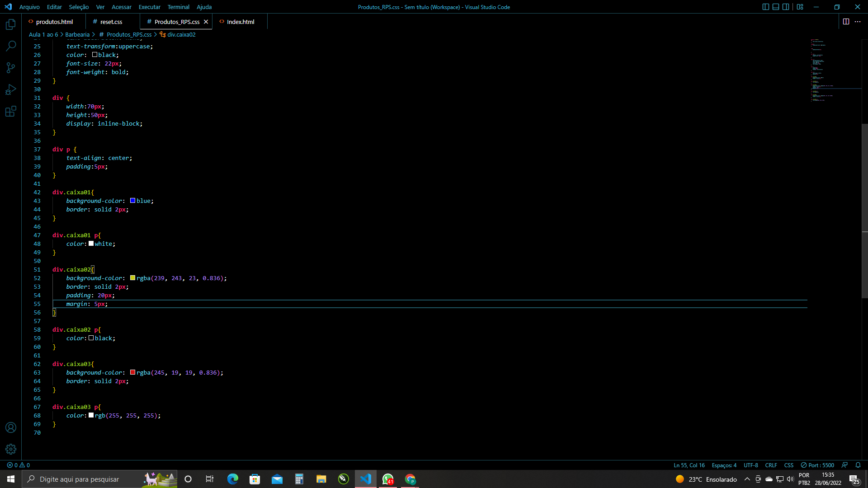
Task: Open the Ver menu
Action: pyautogui.click(x=100, y=7)
